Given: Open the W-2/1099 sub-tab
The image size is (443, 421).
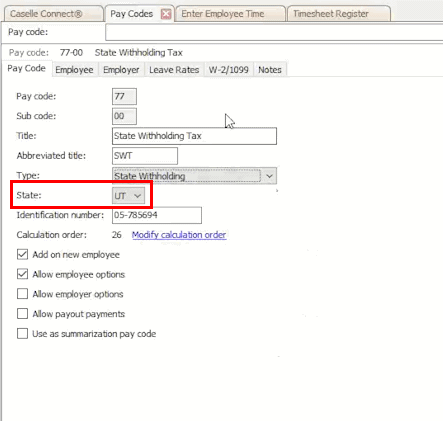Looking at the screenshot, I should pyautogui.click(x=229, y=70).
